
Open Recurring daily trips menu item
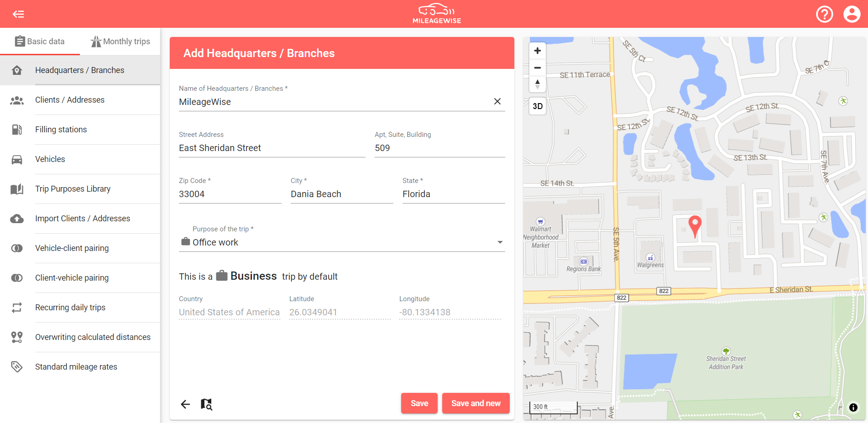(x=80, y=308)
